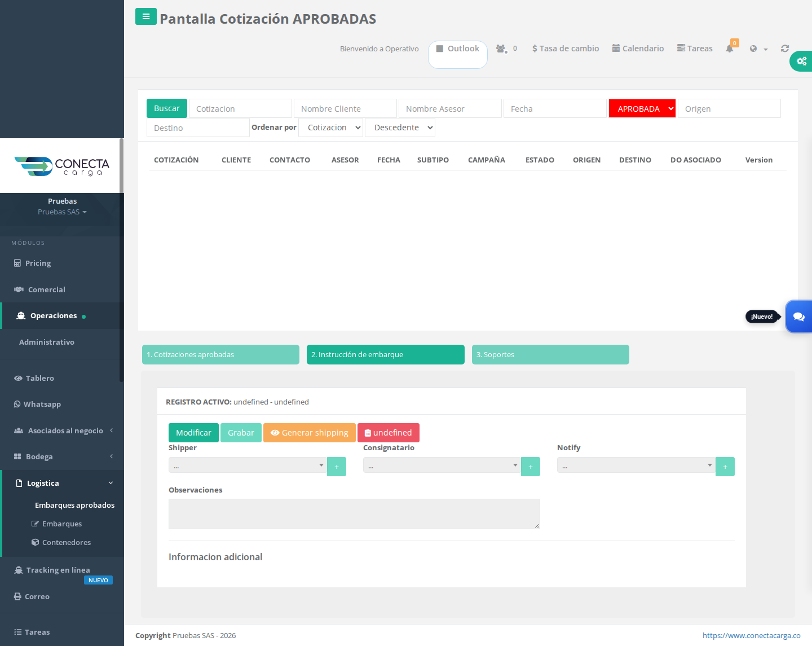Toggle the sidebar hamburger menu button
The height and width of the screenshot is (646, 812).
click(x=146, y=16)
